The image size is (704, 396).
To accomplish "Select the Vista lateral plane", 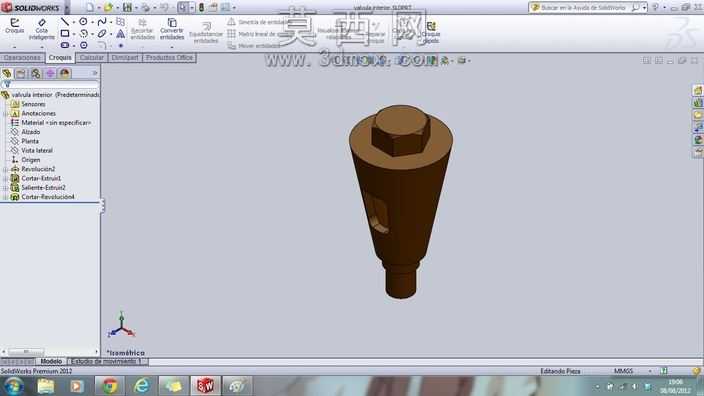I will (x=37, y=150).
